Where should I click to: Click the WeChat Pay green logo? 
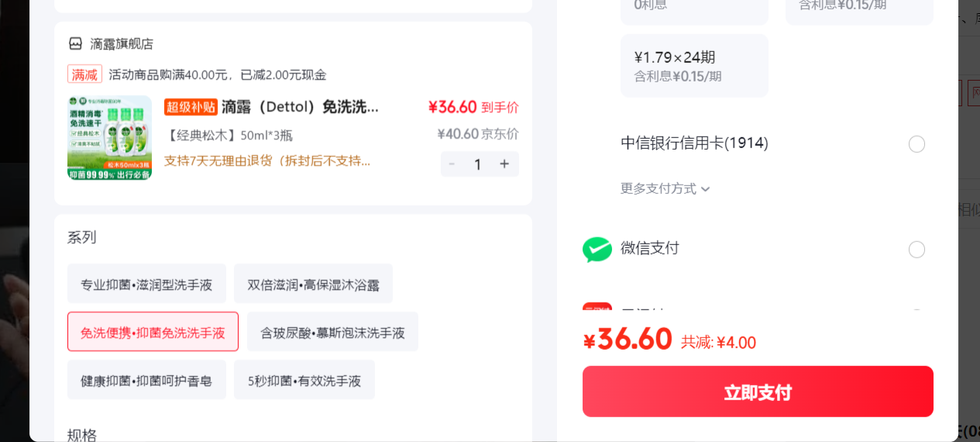tap(597, 249)
